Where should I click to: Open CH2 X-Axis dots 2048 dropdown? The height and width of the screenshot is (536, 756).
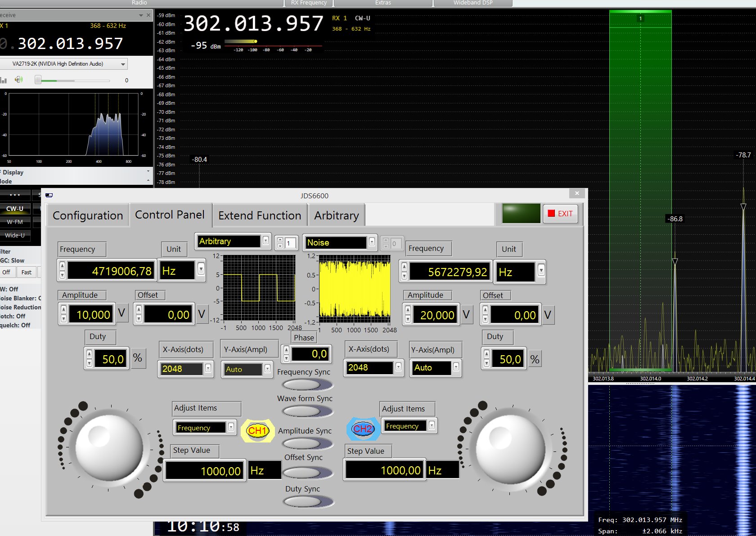tap(398, 367)
